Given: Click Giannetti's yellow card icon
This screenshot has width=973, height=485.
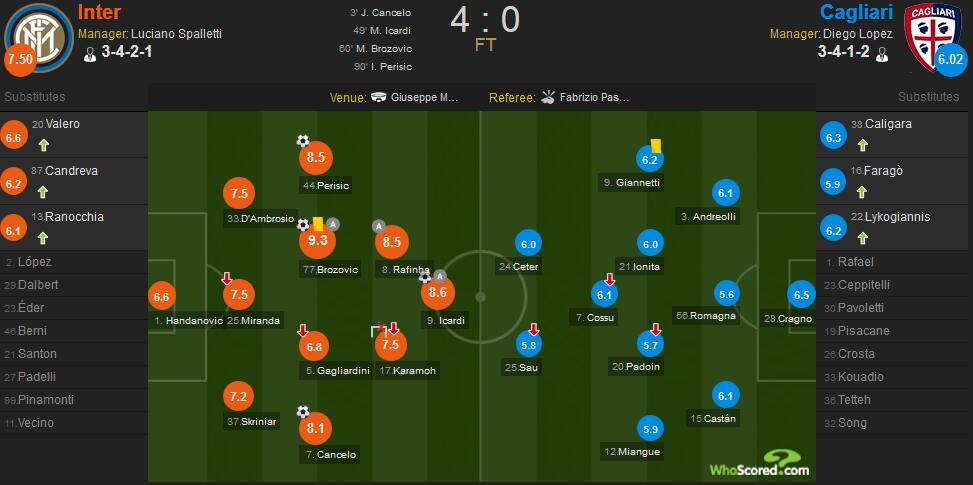Looking at the screenshot, I should (655, 146).
